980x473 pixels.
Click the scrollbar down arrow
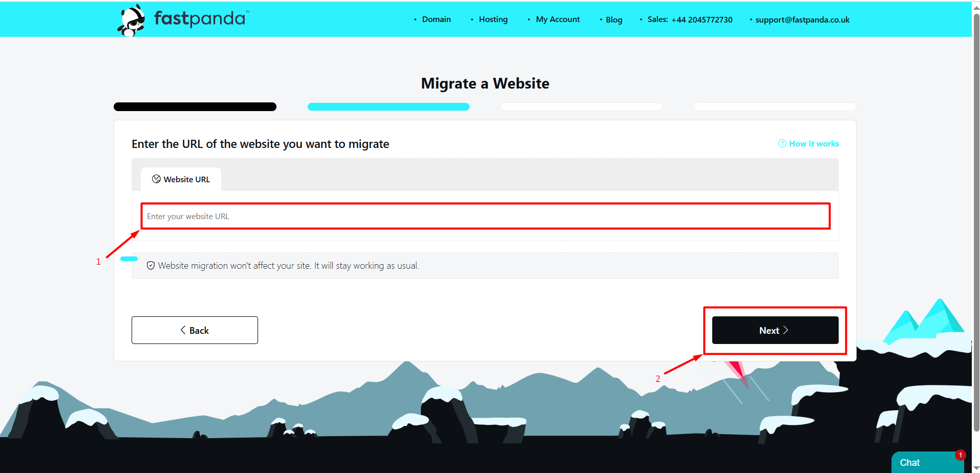pyautogui.click(x=976, y=468)
